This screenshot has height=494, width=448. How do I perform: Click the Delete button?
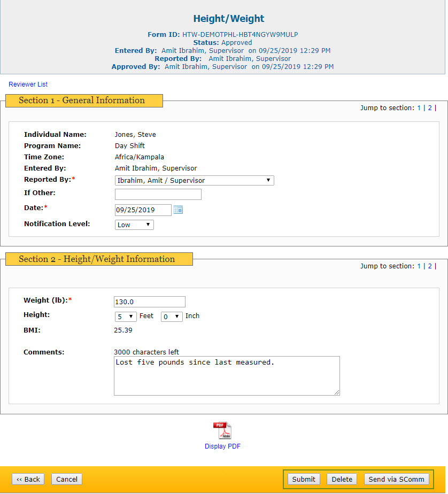click(x=342, y=479)
